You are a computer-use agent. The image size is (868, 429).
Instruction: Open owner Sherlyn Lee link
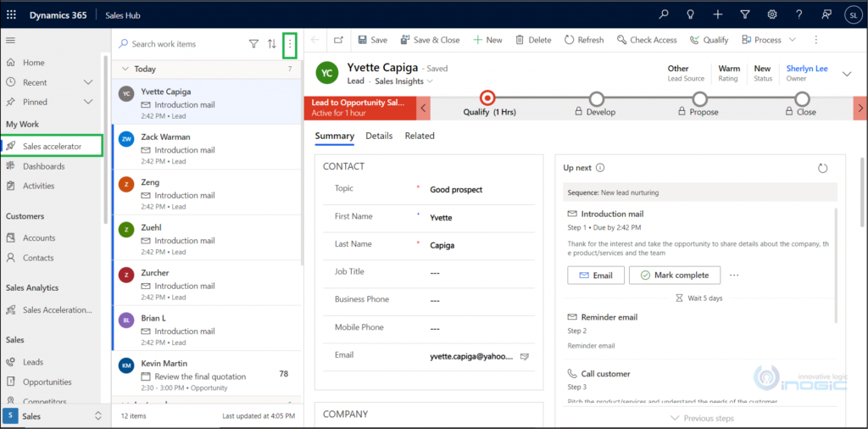tap(807, 69)
